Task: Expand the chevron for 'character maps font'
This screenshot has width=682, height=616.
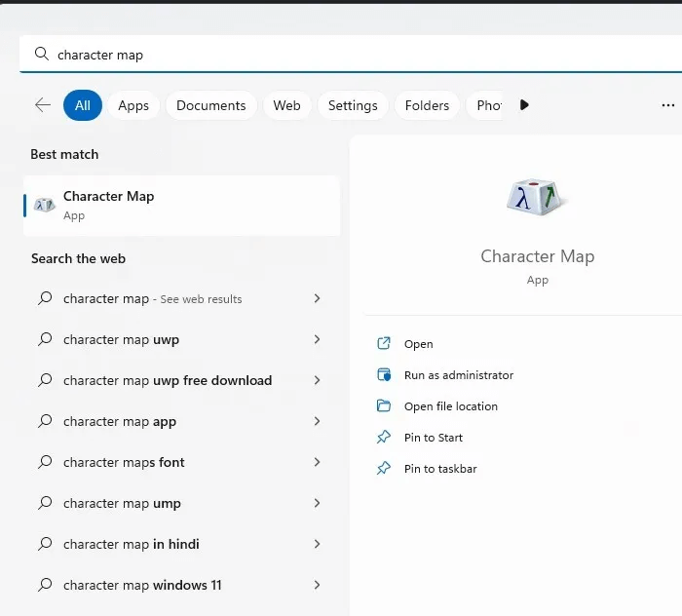Action: tap(317, 462)
